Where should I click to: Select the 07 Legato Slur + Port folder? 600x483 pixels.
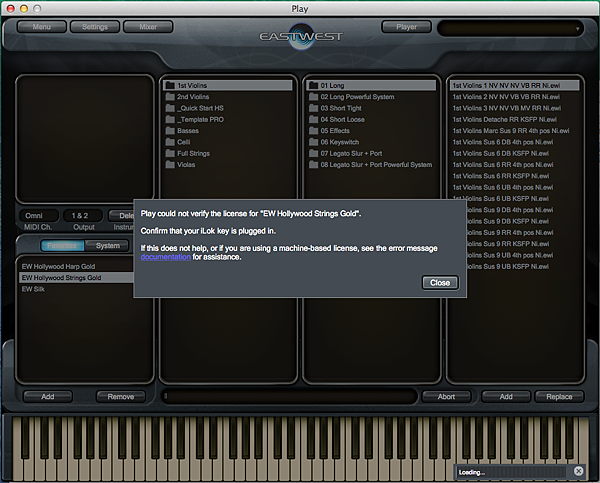[x=371, y=153]
